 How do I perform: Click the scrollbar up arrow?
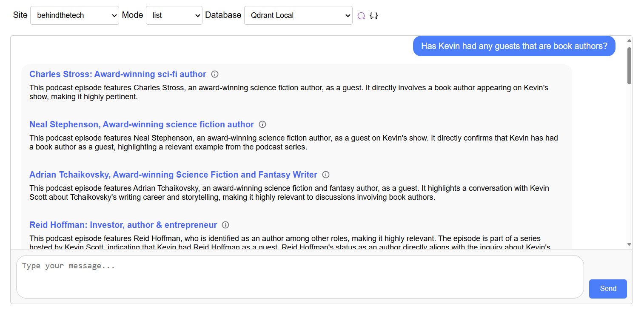tap(629, 41)
